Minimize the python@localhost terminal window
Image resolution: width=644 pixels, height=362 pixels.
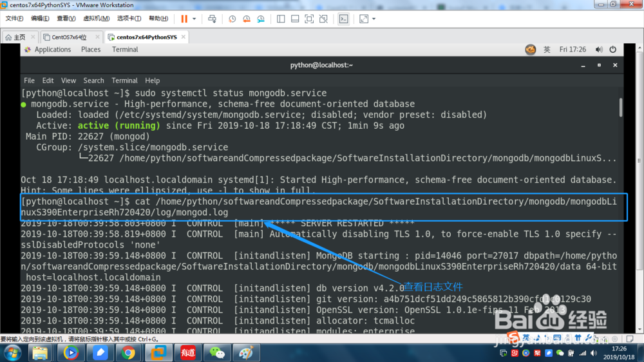(583, 65)
